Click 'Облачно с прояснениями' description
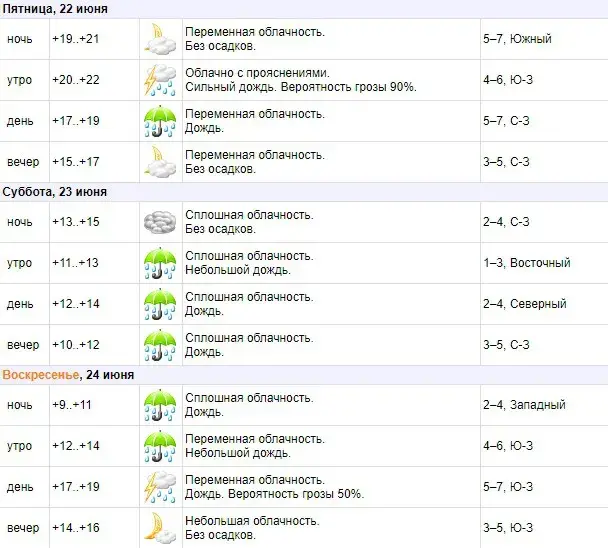 [257, 73]
